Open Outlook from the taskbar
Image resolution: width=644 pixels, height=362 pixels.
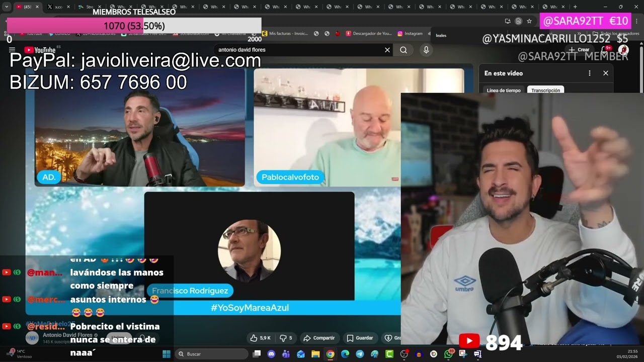pos(301,354)
